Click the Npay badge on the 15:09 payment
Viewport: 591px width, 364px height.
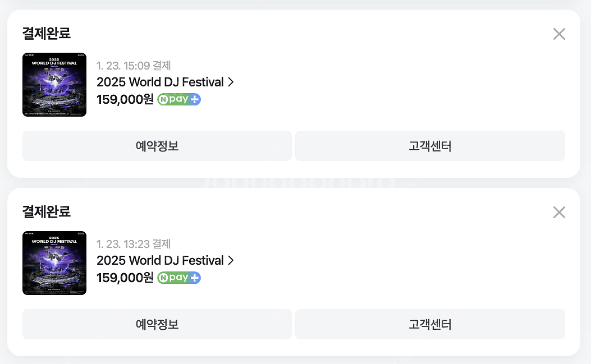click(179, 100)
